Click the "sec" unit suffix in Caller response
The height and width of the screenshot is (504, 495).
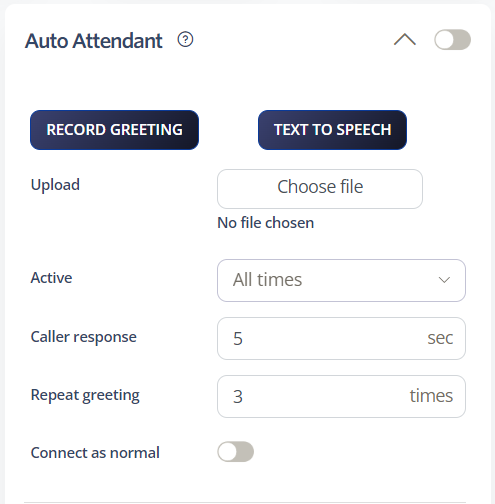click(x=440, y=338)
